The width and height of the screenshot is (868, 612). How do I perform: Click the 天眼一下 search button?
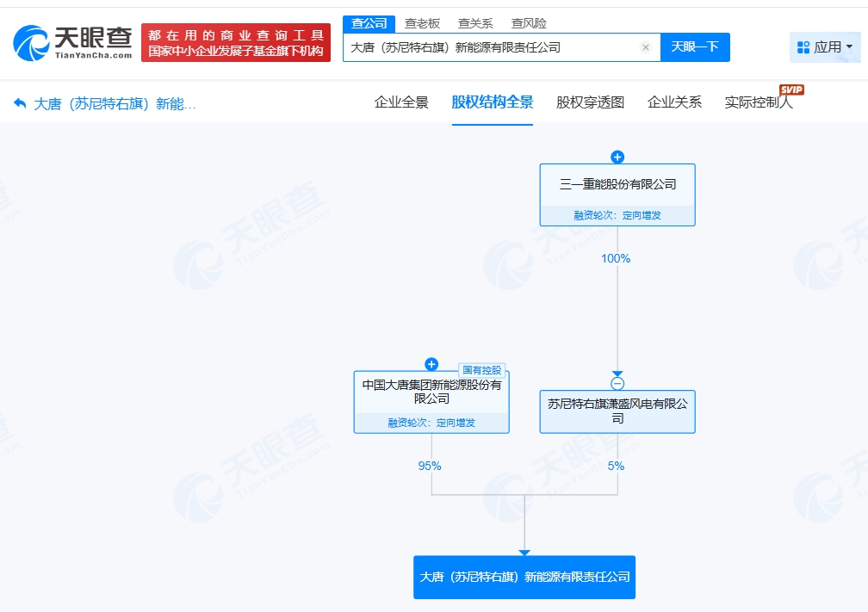pos(695,47)
